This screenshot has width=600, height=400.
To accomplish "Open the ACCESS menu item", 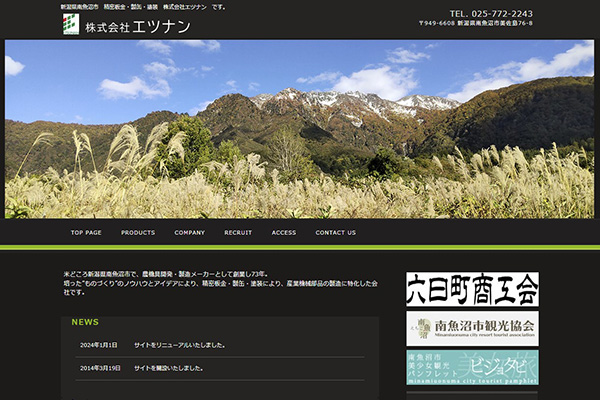I will 284,232.
